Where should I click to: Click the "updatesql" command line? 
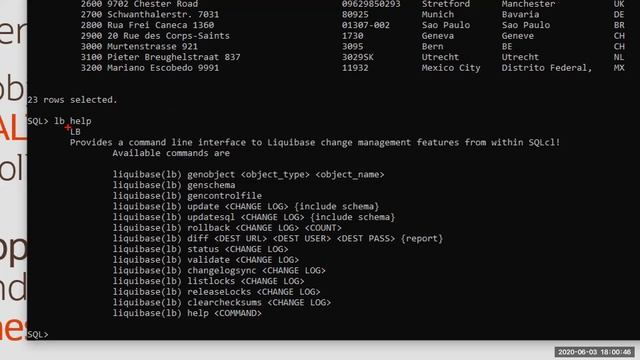click(254, 217)
